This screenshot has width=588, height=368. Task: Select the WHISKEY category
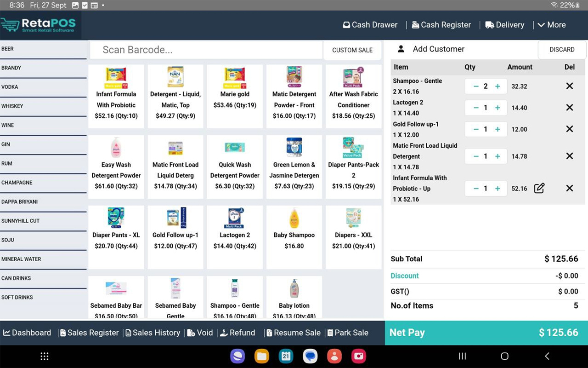pos(43,106)
